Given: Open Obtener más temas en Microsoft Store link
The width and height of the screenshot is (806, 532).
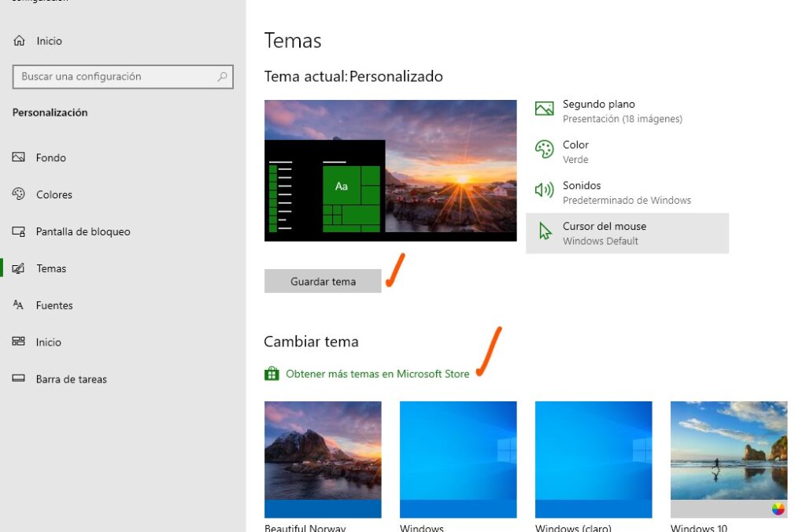Looking at the screenshot, I should click(x=377, y=374).
